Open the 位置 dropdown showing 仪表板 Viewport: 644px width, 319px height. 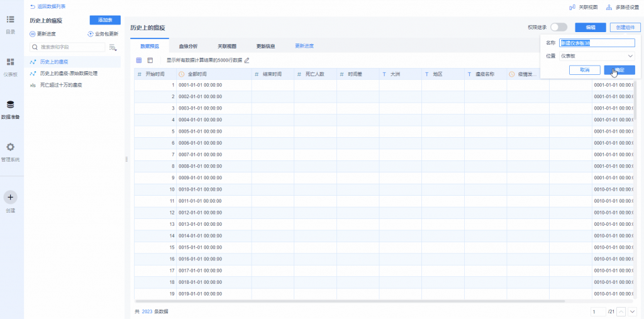tap(597, 56)
